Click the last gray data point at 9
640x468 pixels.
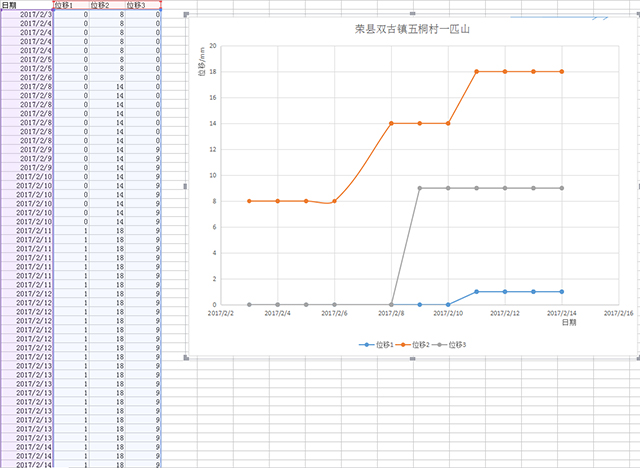561,188
